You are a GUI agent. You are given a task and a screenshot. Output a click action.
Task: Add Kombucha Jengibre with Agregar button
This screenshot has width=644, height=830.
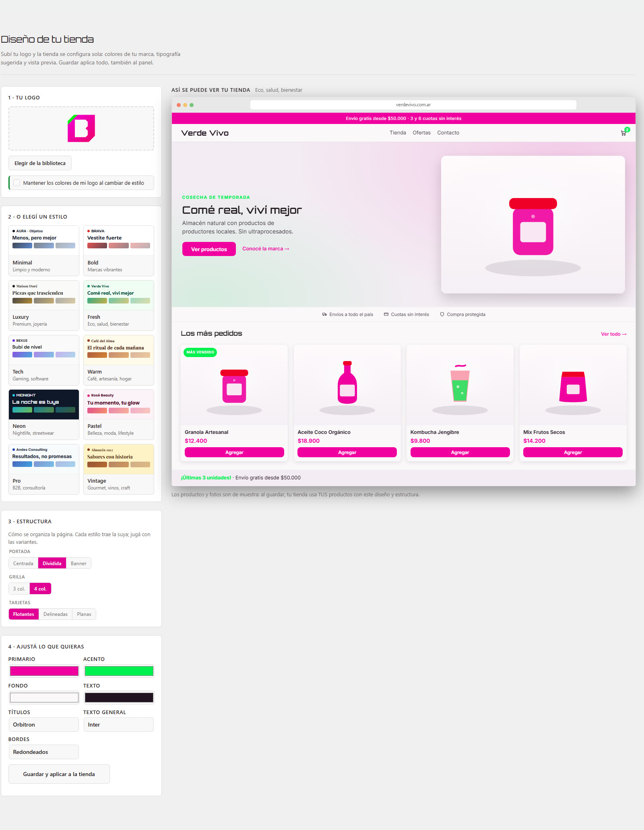[460, 452]
